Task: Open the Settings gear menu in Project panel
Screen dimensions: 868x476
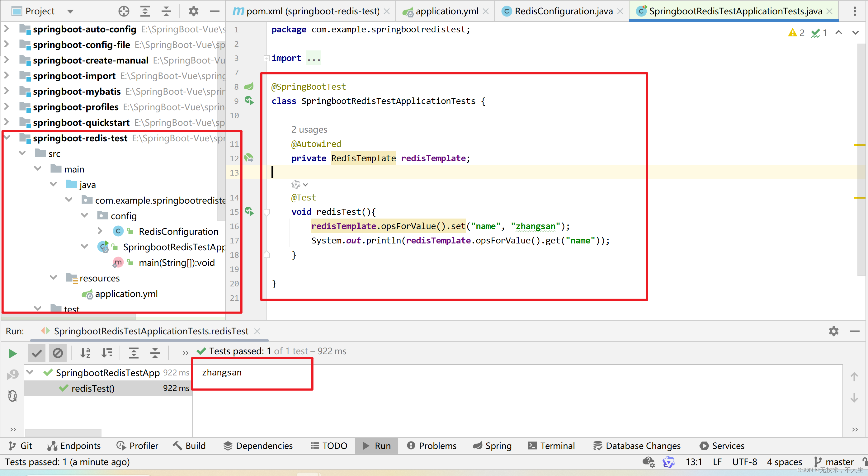Action: pyautogui.click(x=192, y=12)
